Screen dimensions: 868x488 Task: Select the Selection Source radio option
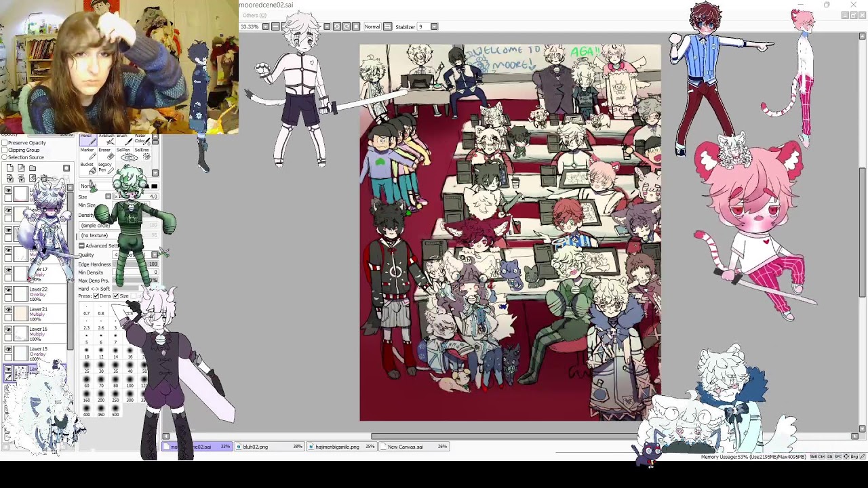coord(4,157)
